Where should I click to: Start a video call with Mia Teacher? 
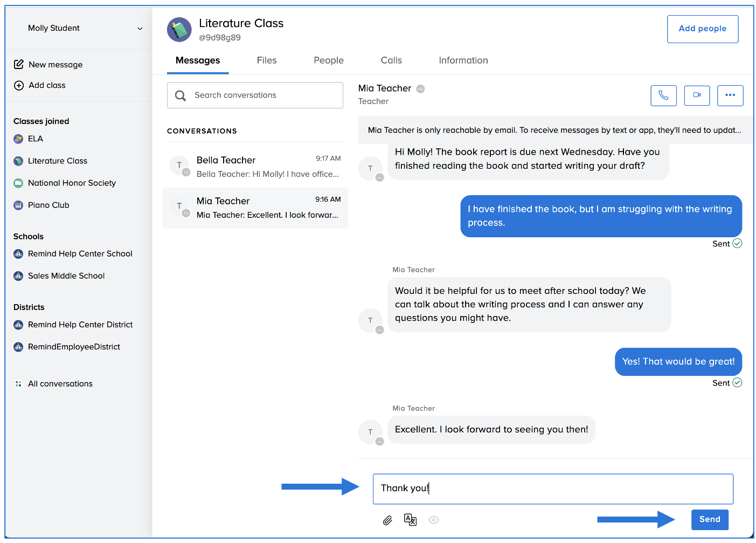[697, 95]
